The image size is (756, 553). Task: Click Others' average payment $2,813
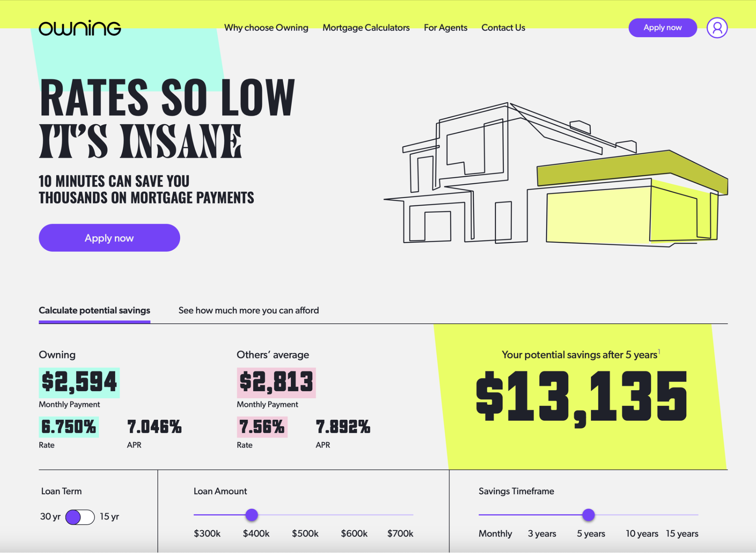(x=277, y=382)
